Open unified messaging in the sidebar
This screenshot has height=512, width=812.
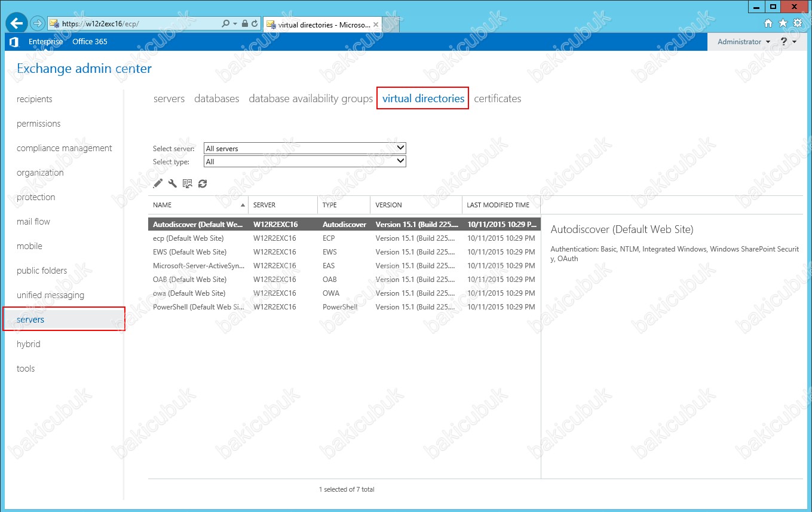tap(50, 295)
